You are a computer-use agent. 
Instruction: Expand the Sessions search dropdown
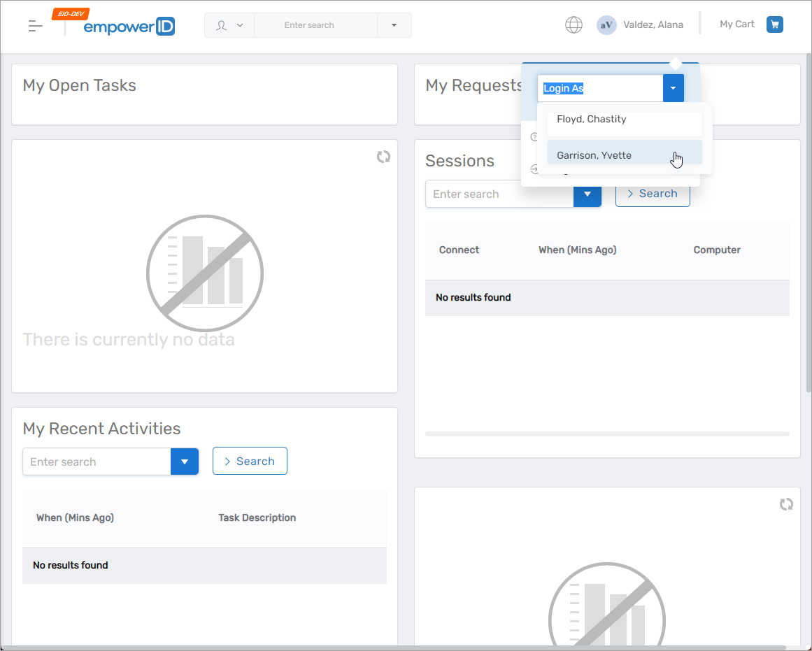587,194
